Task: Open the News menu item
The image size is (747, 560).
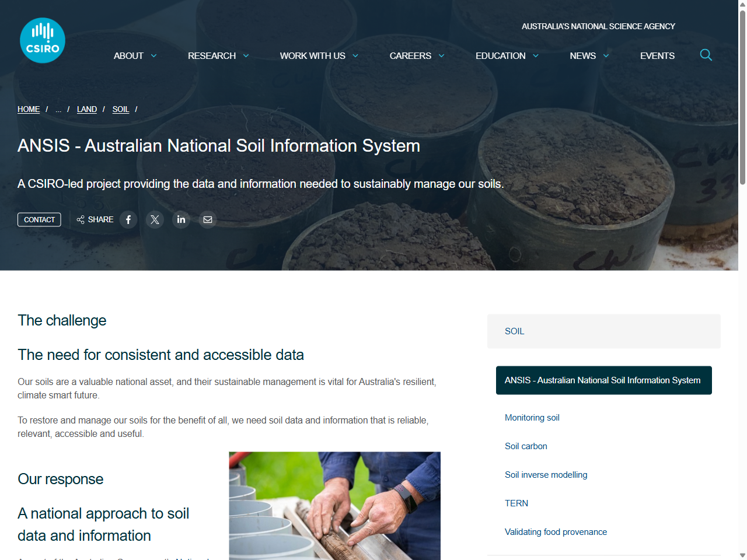Action: tap(583, 56)
